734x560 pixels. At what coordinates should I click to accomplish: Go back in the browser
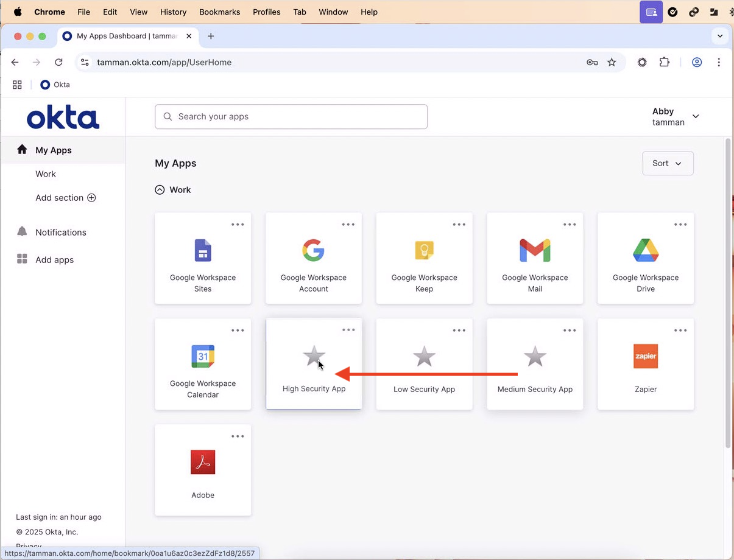click(15, 62)
